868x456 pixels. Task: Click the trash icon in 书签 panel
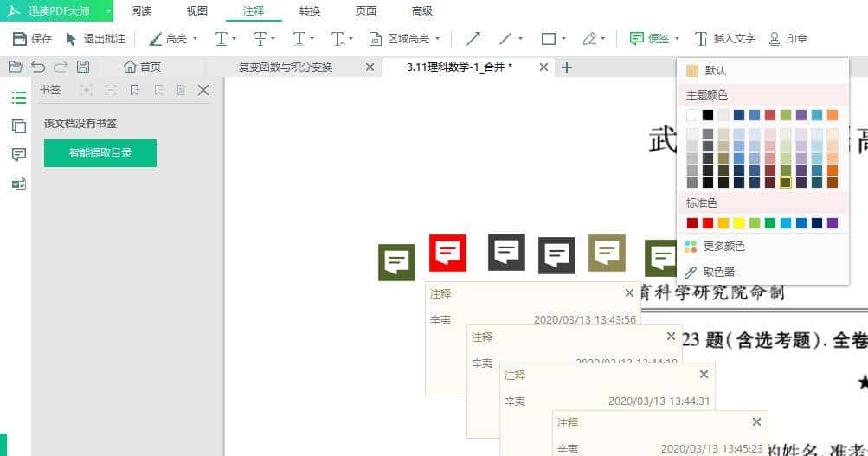click(181, 90)
